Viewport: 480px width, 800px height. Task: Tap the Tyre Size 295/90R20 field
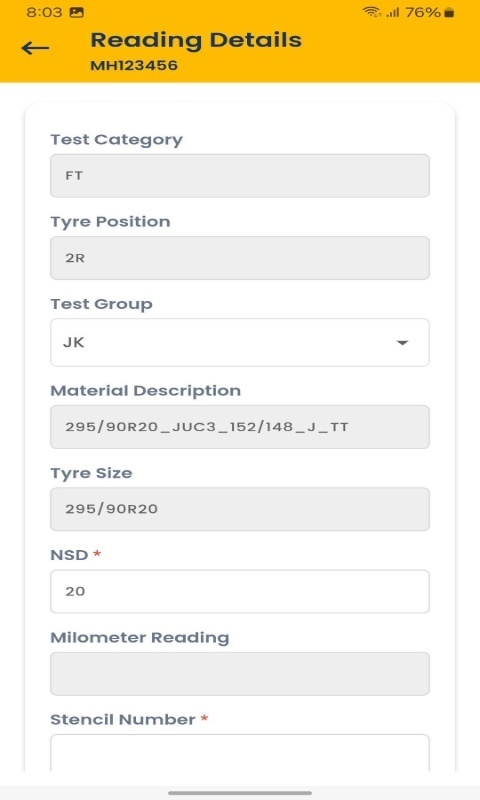pyautogui.click(x=240, y=509)
